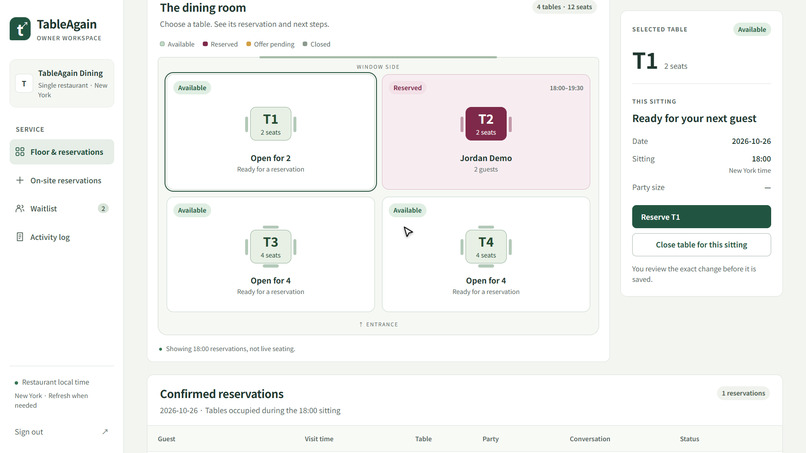Click the Reserved legend swatch

(x=205, y=44)
